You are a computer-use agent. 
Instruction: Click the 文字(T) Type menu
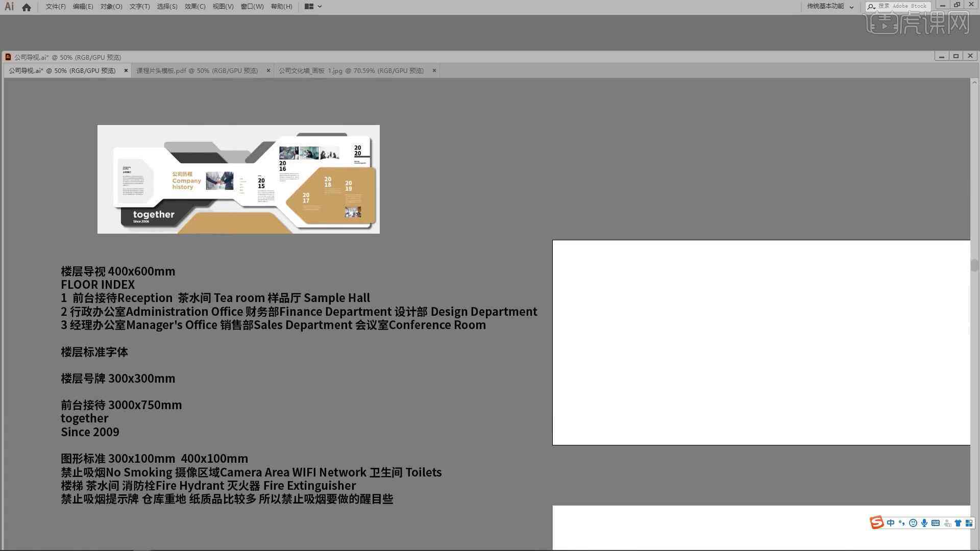(x=138, y=6)
